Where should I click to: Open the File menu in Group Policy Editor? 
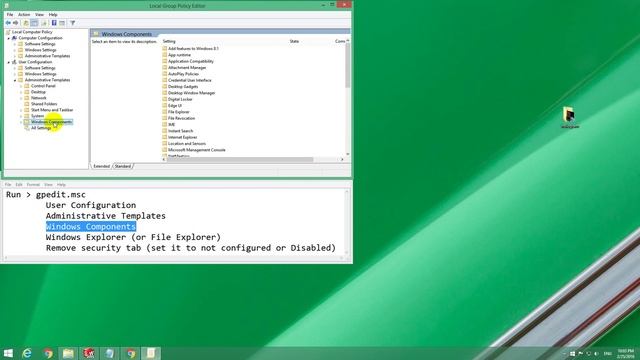[x=10, y=15]
